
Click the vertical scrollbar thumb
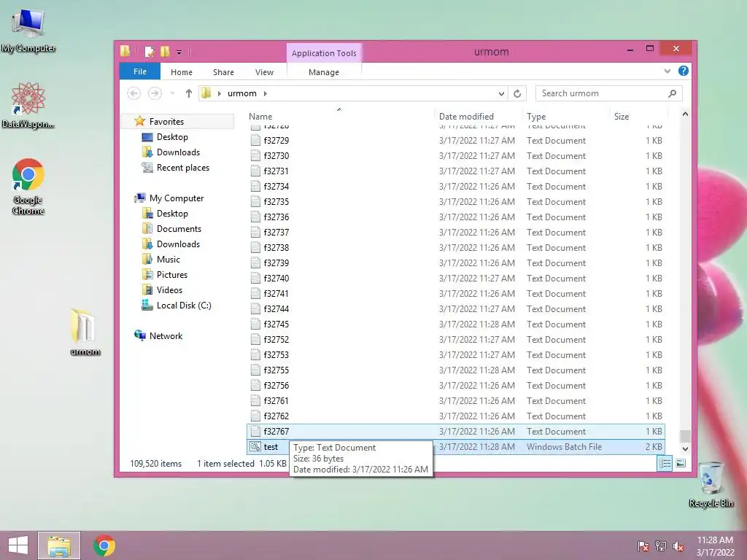click(x=685, y=435)
